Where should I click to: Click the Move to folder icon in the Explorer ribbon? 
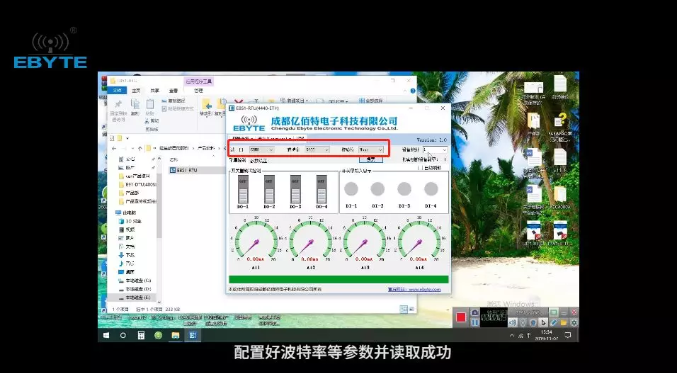click(206, 104)
